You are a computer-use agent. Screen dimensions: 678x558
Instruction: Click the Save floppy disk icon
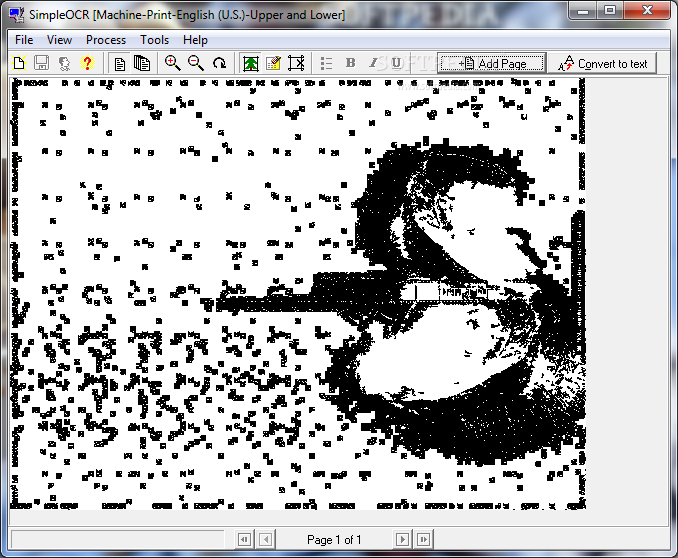pos(42,63)
